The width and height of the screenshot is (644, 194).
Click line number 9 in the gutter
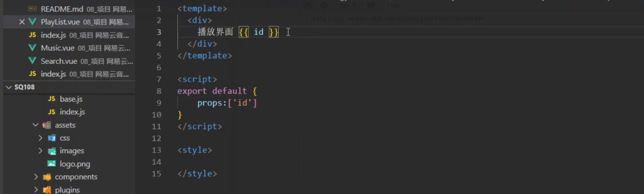coord(159,103)
